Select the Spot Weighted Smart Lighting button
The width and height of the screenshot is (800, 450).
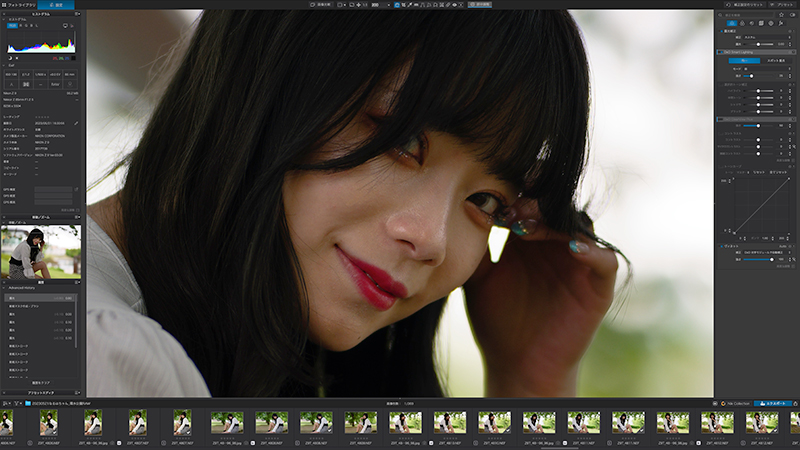(777, 60)
